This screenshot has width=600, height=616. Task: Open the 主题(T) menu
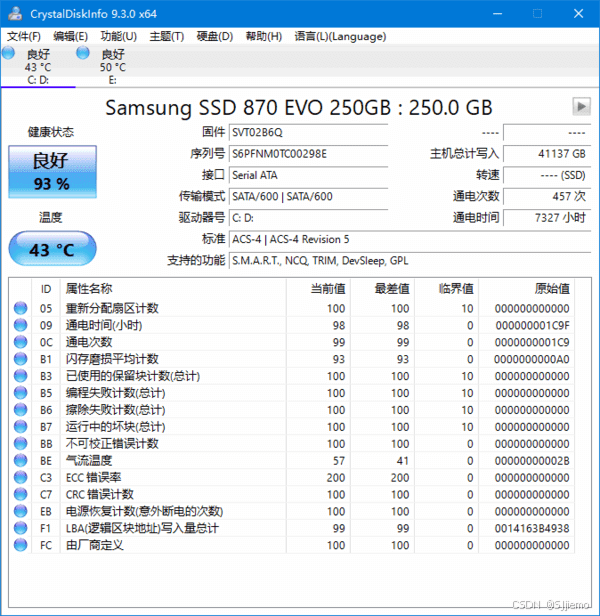coord(167,37)
